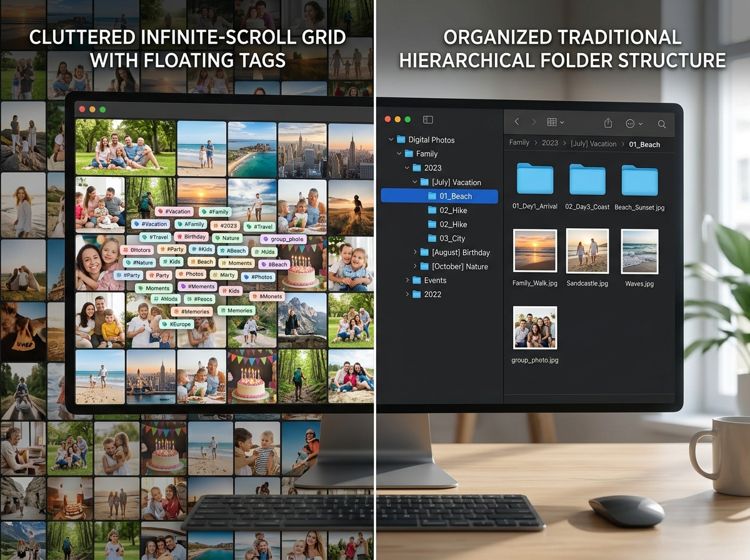Open the mountain peak photo in grid
Screen dimensions: 750x560
tap(302, 320)
